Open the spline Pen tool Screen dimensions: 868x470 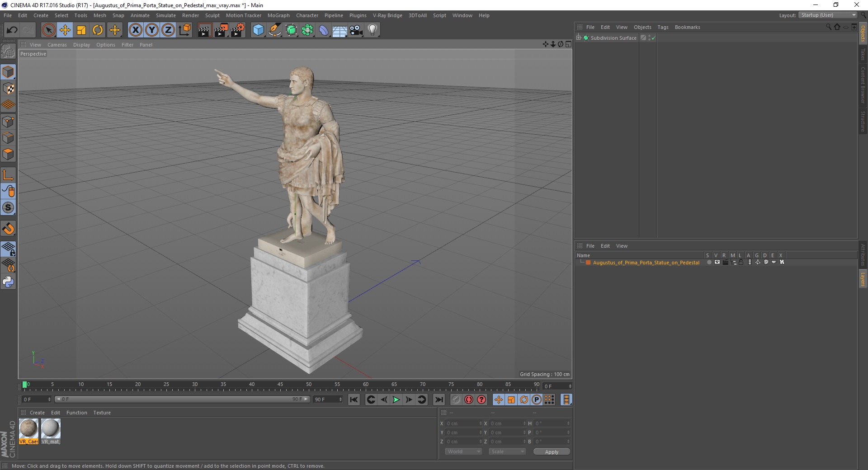pos(275,30)
